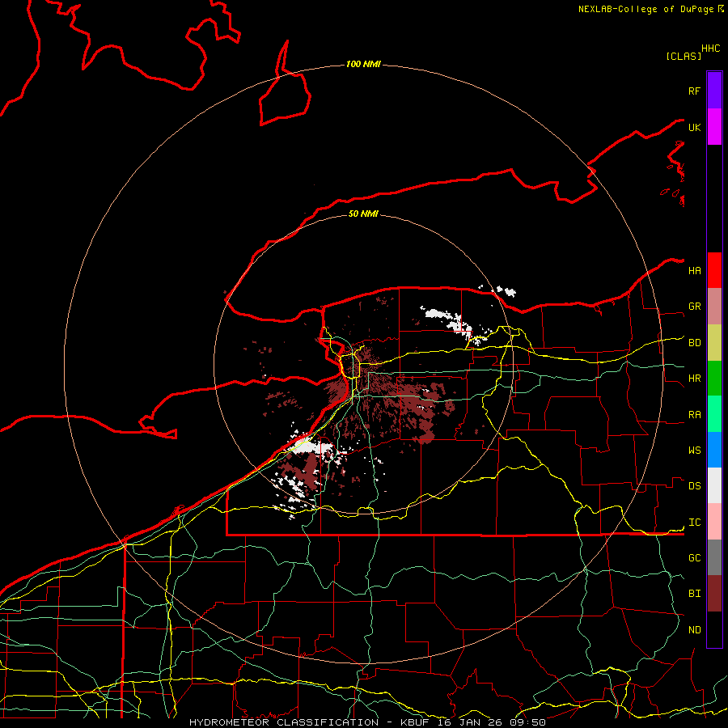This screenshot has height=728, width=728.
Task: Click the DS white legend swatch
Action: click(x=714, y=485)
